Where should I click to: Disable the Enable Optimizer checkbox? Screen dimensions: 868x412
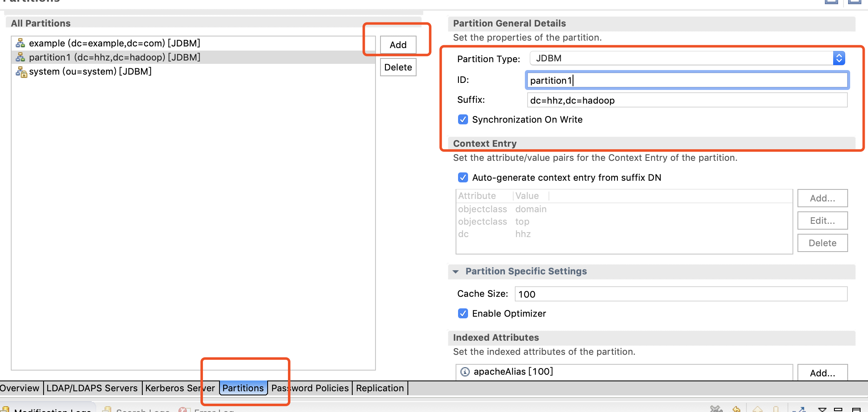coord(463,313)
